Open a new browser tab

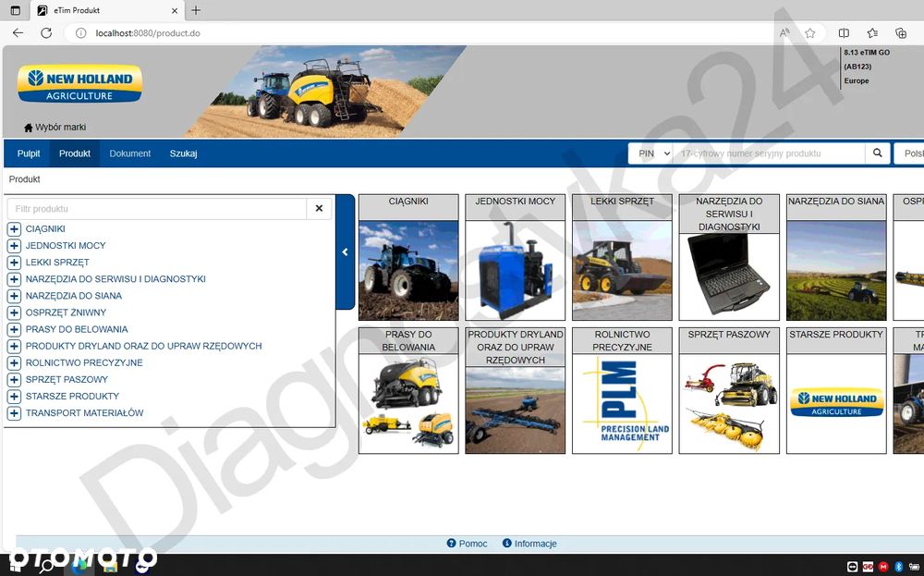coord(196,10)
